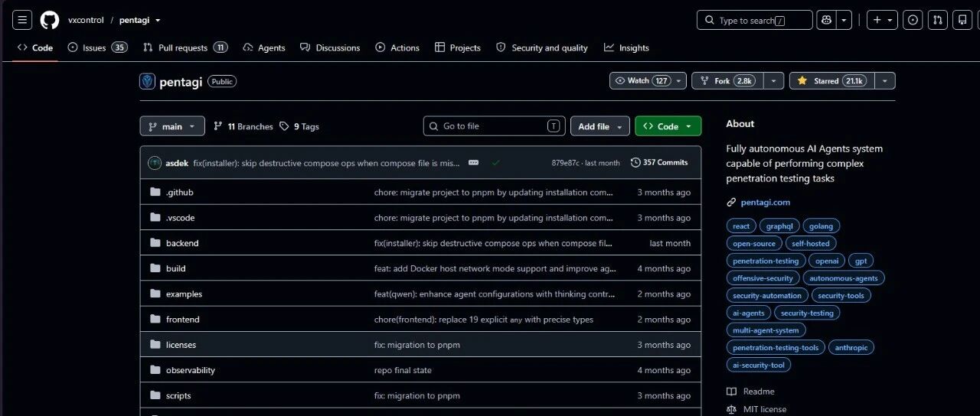The width and height of the screenshot is (980, 416).
Task: Open the observability folder
Action: pyautogui.click(x=190, y=370)
